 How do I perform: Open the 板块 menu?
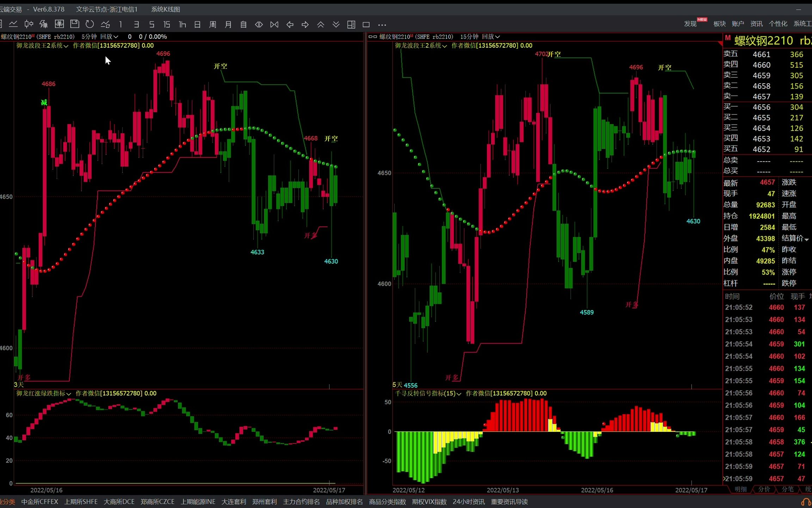719,24
